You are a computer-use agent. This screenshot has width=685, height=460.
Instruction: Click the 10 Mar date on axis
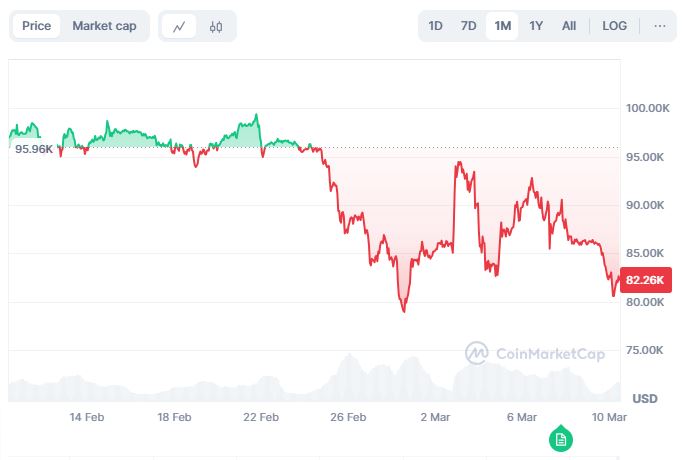point(608,417)
